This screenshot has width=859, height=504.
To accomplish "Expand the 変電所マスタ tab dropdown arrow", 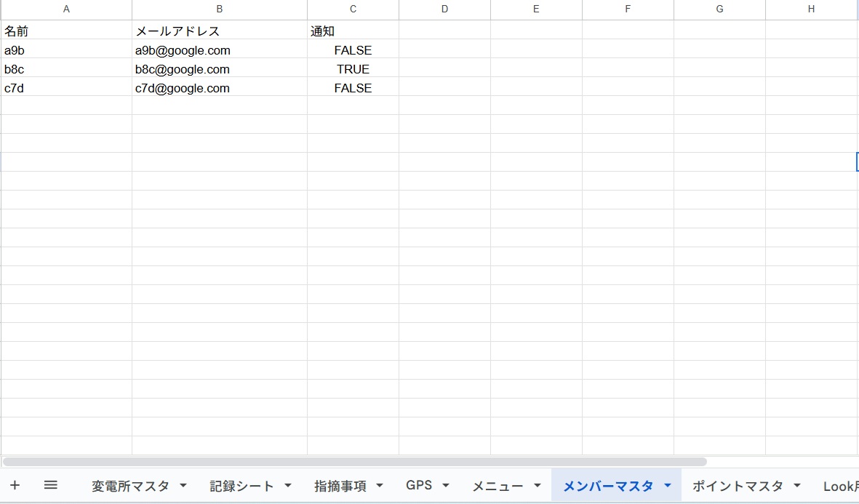I will pos(183,486).
